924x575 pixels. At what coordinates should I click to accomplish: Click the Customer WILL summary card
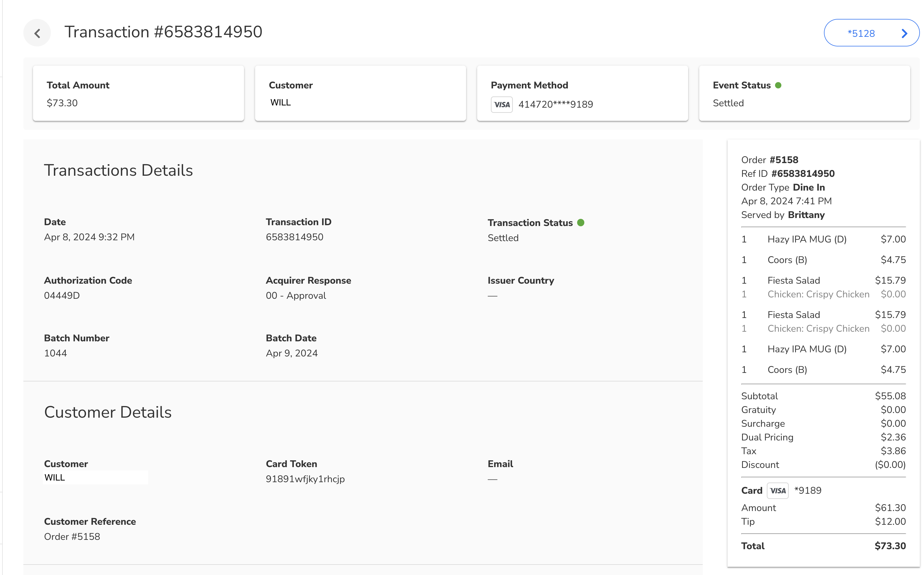[x=360, y=94]
